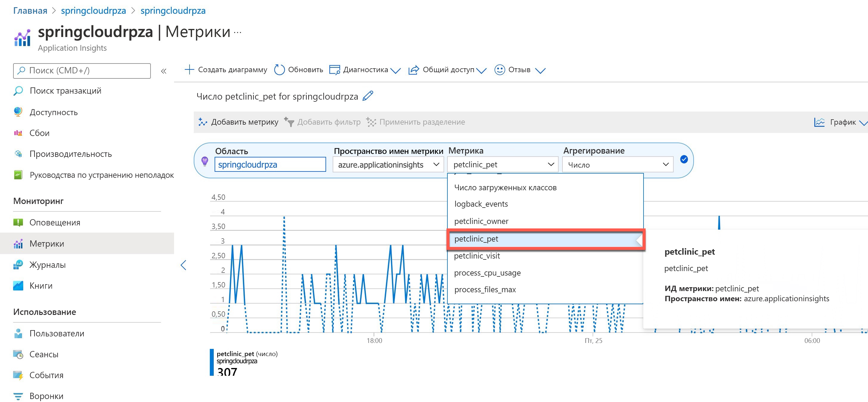The height and width of the screenshot is (402, 868).
Task: Collapse the sidebar with double chevron
Action: pos(164,71)
